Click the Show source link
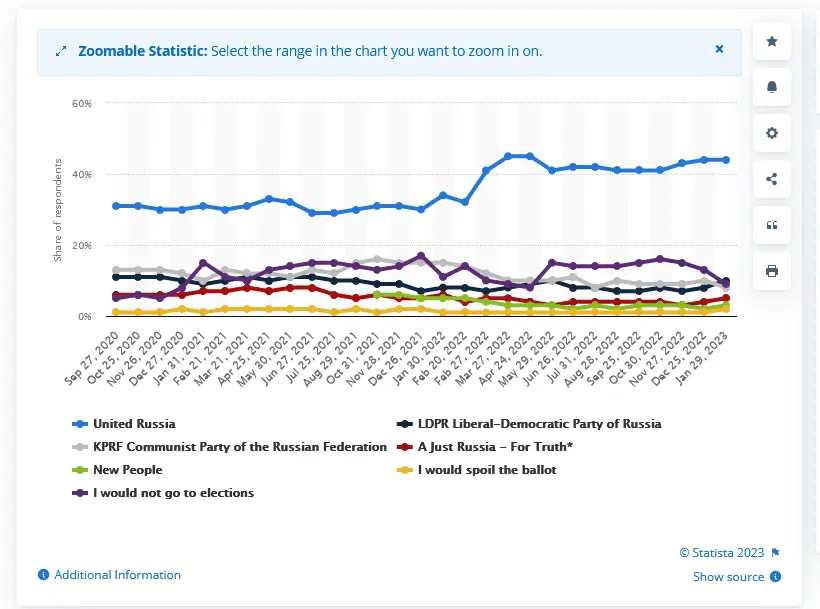 pyautogui.click(x=728, y=577)
